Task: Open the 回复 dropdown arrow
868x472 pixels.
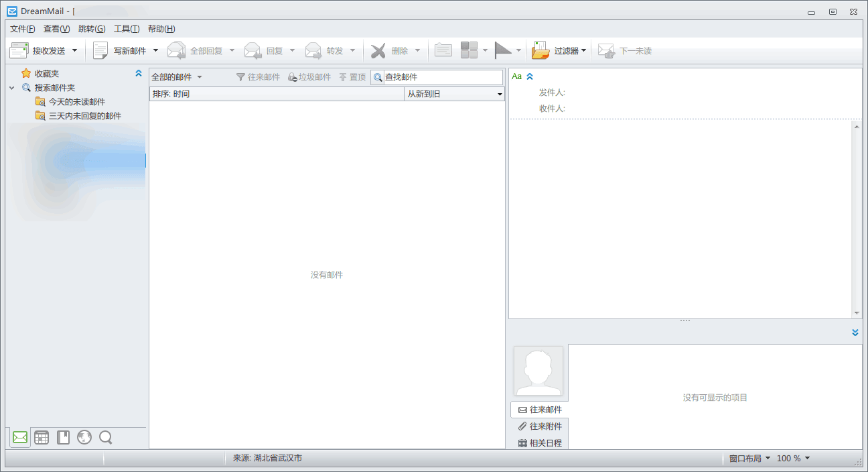Action: pos(292,50)
